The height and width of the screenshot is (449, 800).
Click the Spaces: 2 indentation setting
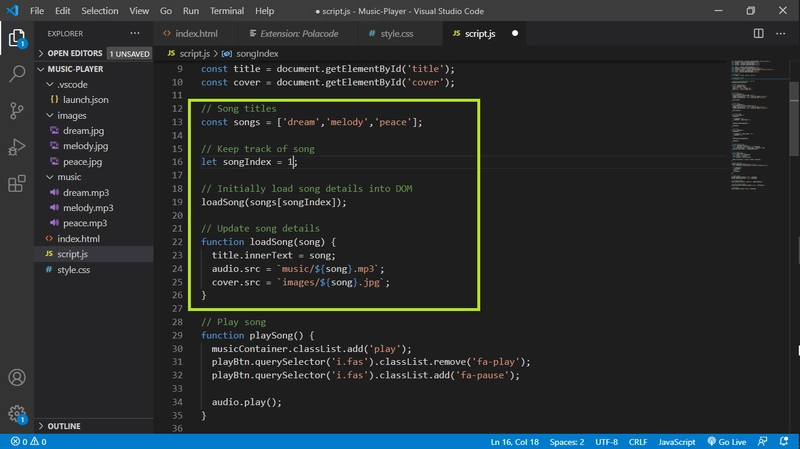point(566,441)
